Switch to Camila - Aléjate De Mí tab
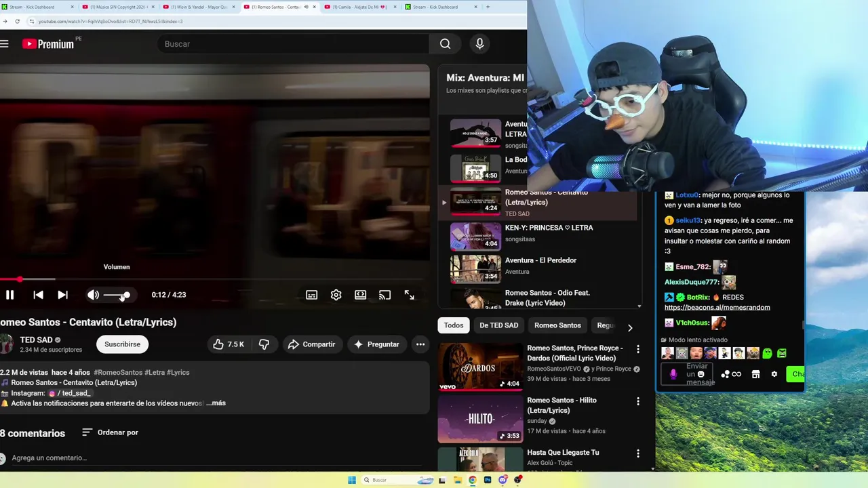Screen dimensions: 868x488 tap(361, 7)
